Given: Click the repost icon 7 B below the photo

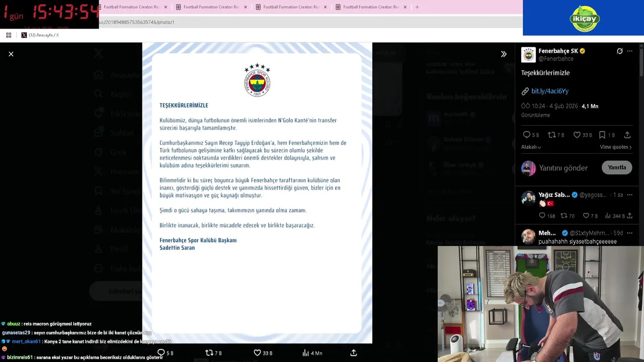Looking at the screenshot, I should (213, 353).
